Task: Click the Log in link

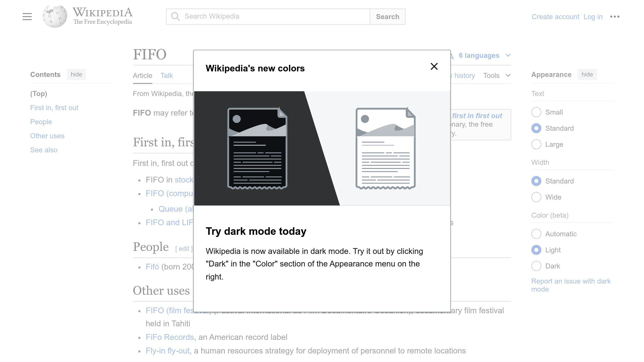Action: pos(593,17)
